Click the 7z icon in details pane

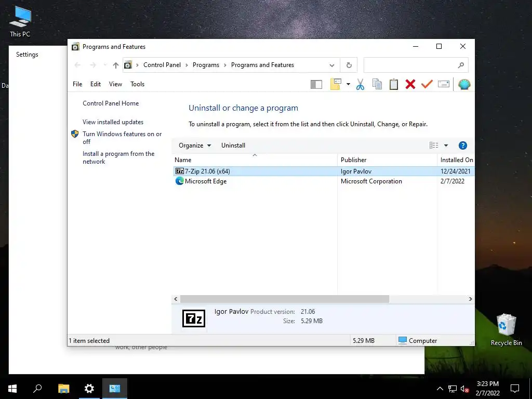[x=194, y=318]
